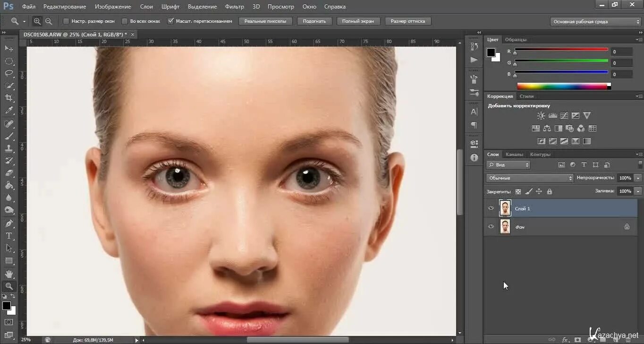Hide the Слой 1 layer
The height and width of the screenshot is (344, 644).
tap(491, 208)
